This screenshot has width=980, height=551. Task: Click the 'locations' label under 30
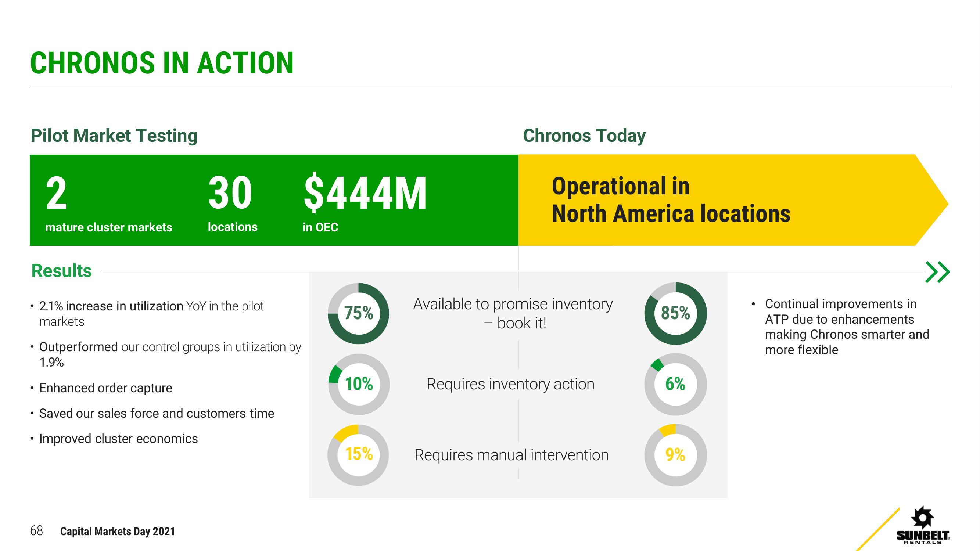pyautogui.click(x=233, y=227)
